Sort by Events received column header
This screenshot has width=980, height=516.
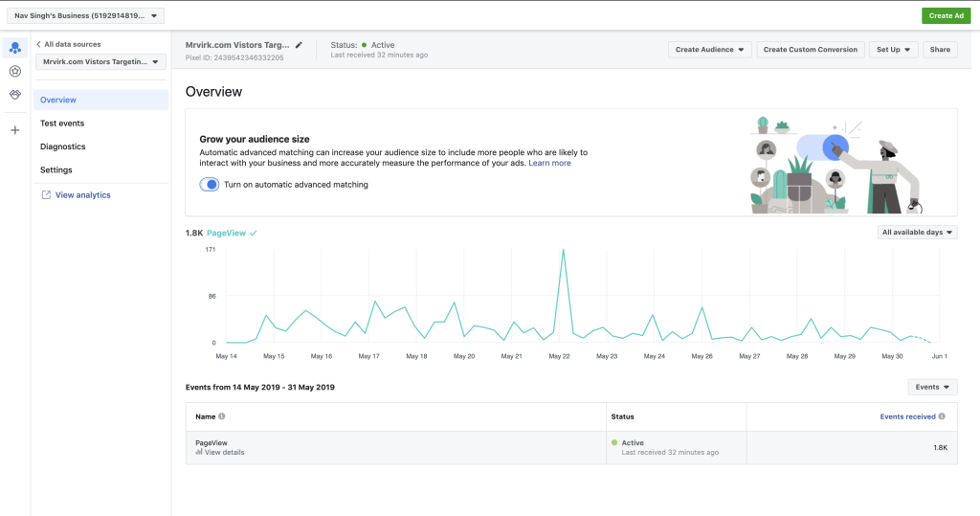click(907, 416)
